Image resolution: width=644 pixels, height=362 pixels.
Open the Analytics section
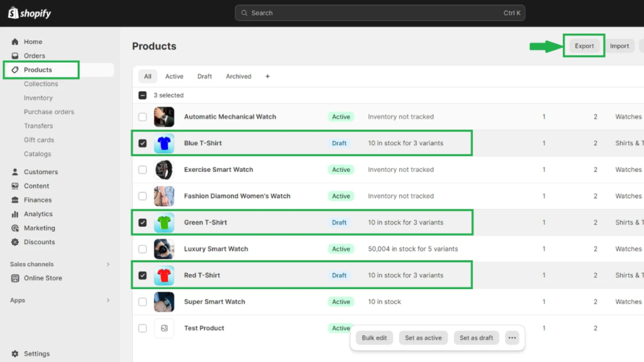click(x=38, y=214)
